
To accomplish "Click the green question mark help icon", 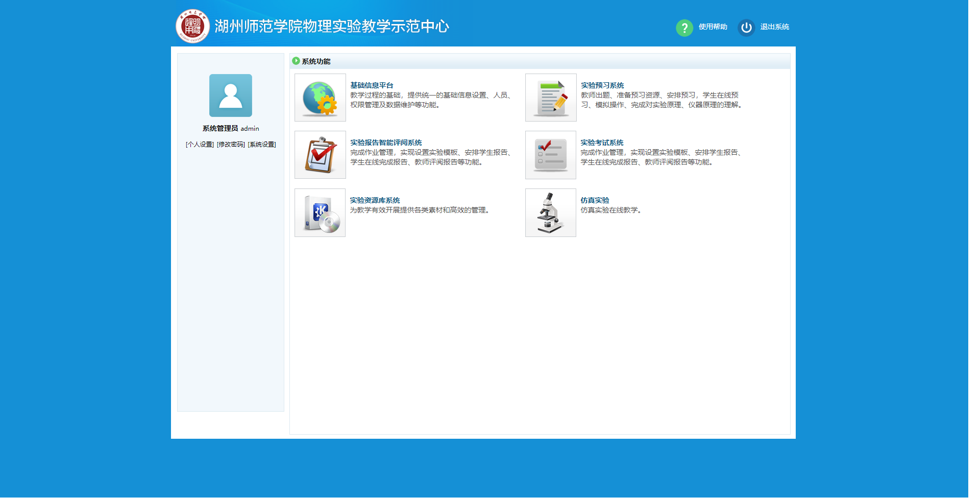I will [x=684, y=28].
